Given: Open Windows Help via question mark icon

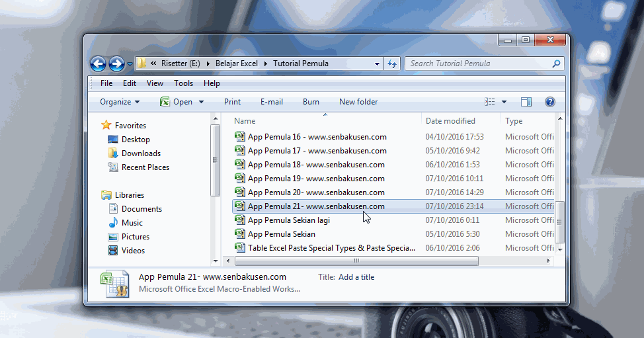Looking at the screenshot, I should click(x=550, y=102).
